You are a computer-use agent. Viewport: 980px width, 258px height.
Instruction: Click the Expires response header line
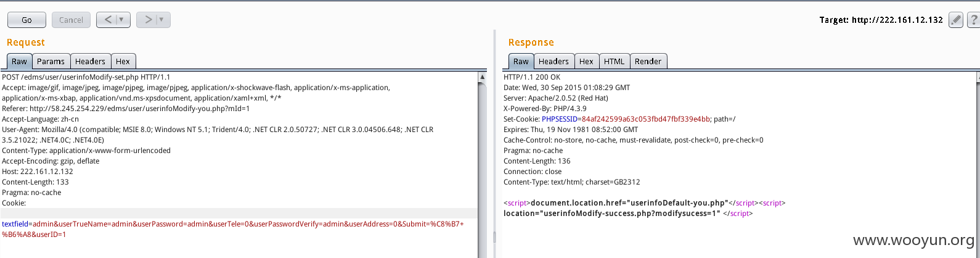point(571,130)
